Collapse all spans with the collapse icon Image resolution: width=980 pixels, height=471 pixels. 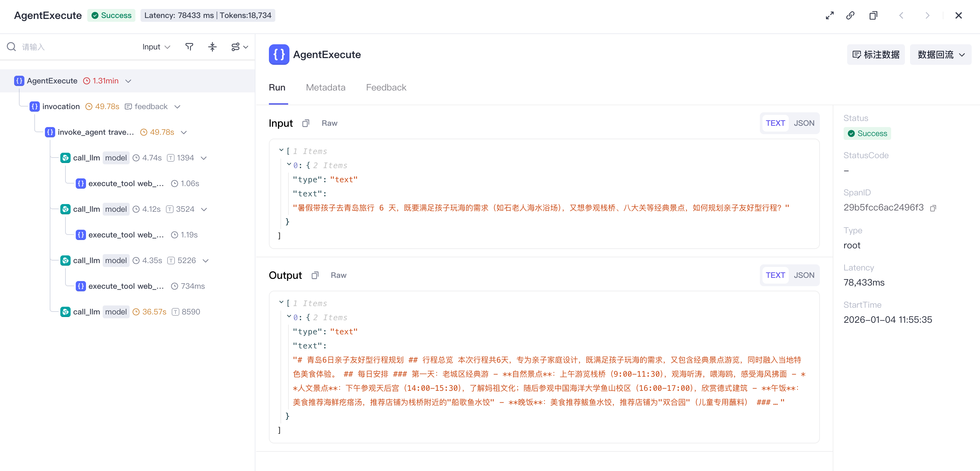212,47
